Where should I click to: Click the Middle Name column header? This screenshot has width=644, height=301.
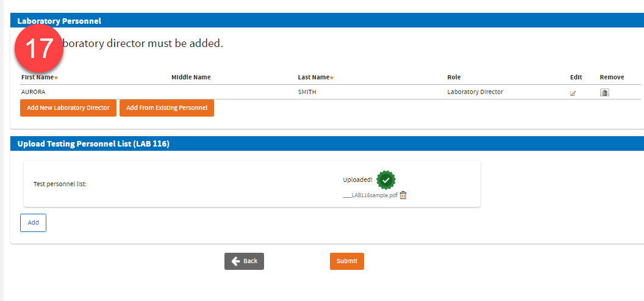[191, 78]
